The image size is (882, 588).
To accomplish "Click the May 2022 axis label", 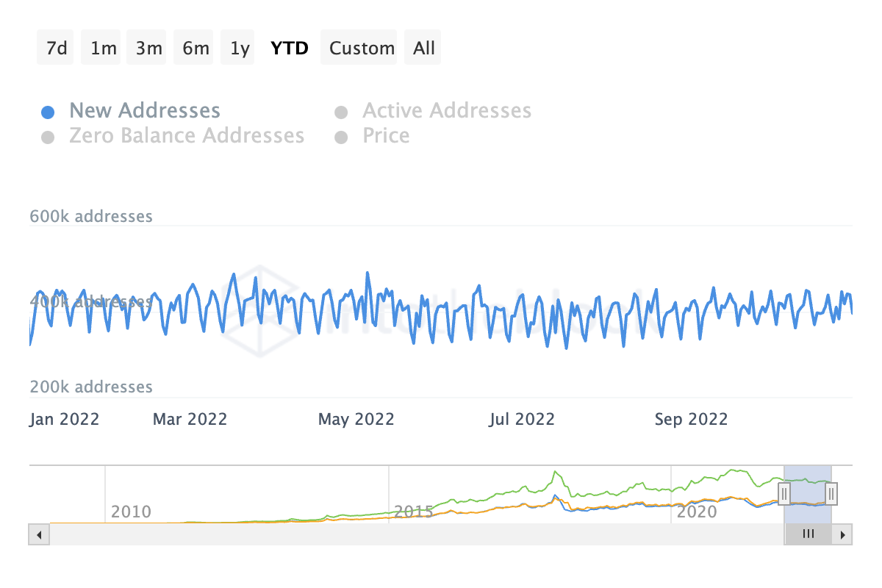I will click(x=356, y=420).
